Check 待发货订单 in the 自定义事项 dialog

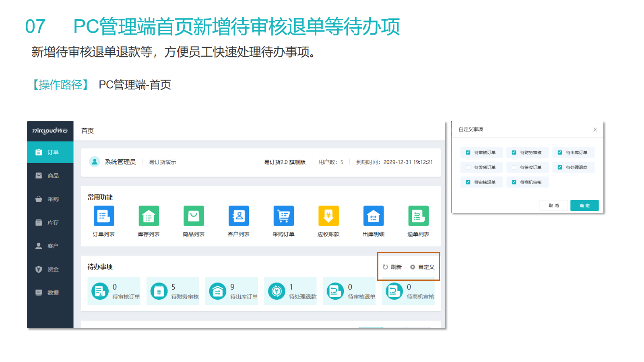[468, 167]
